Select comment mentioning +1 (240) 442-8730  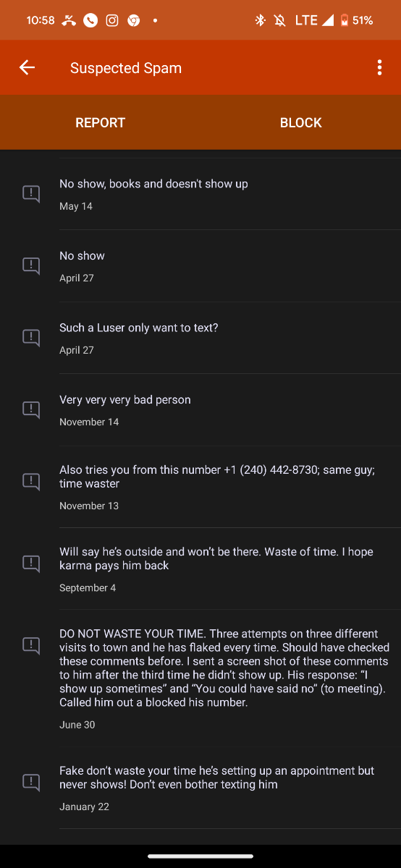pos(217,477)
